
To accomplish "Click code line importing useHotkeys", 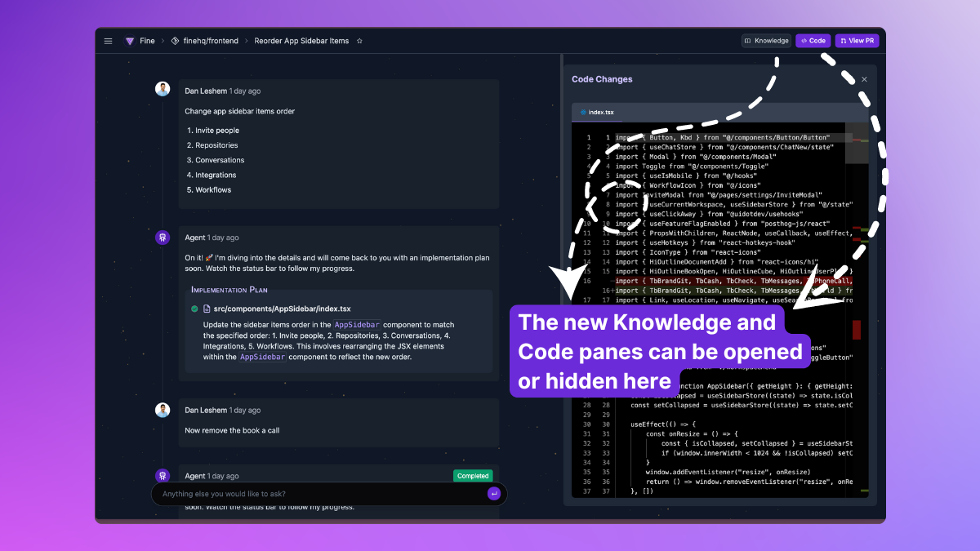I will (706, 242).
